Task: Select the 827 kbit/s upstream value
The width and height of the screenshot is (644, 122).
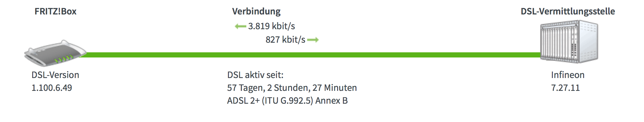Action: [285, 40]
